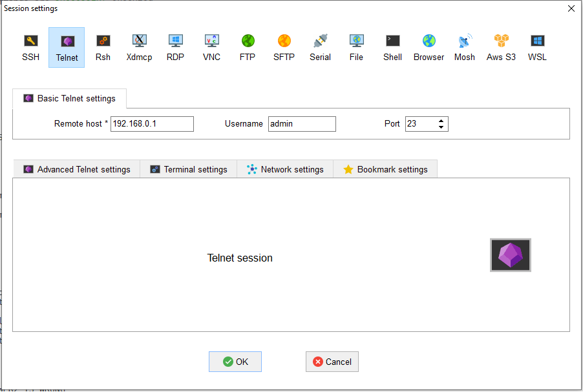Open the Network settings tab
Viewport: 583px width, 392px height.
(x=285, y=169)
